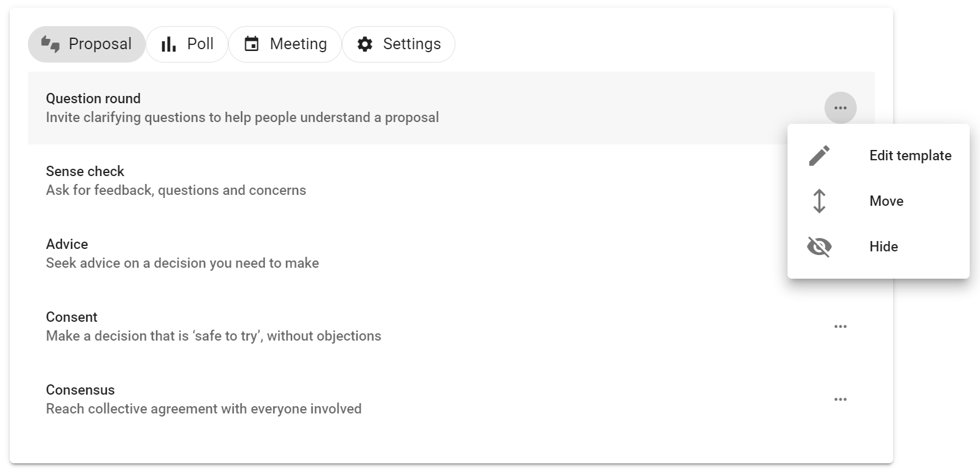Open the Settings tab

[399, 44]
